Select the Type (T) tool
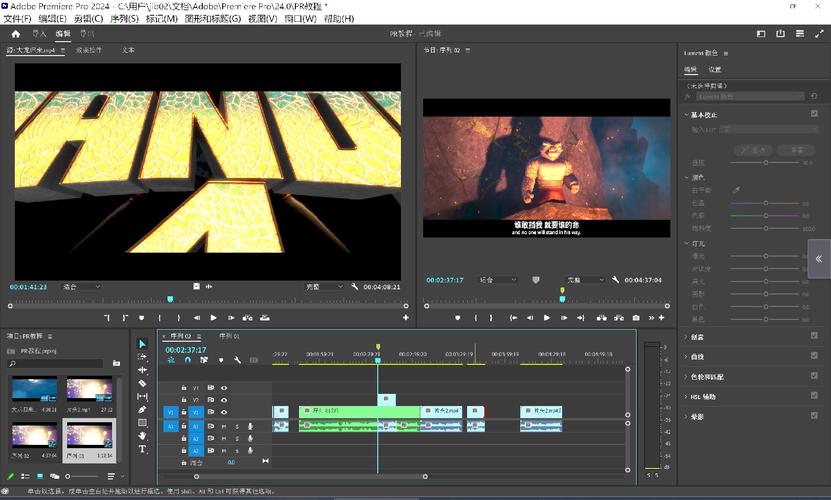 [142, 449]
